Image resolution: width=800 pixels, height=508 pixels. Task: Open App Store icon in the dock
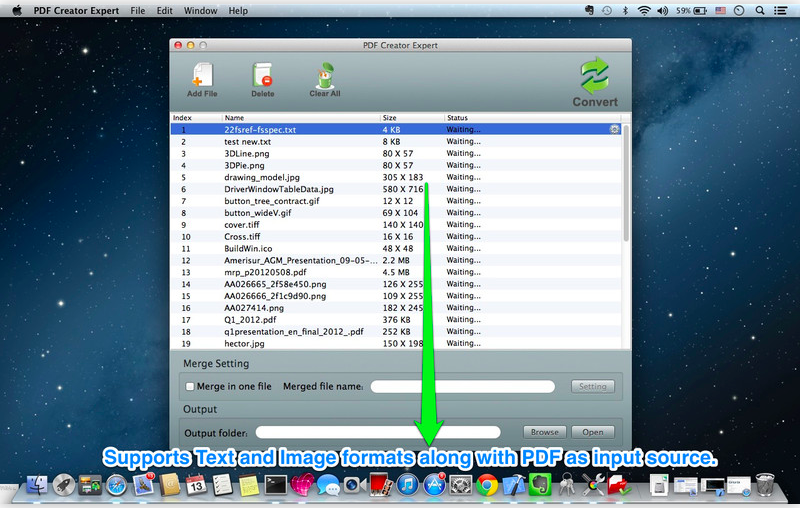(434, 485)
